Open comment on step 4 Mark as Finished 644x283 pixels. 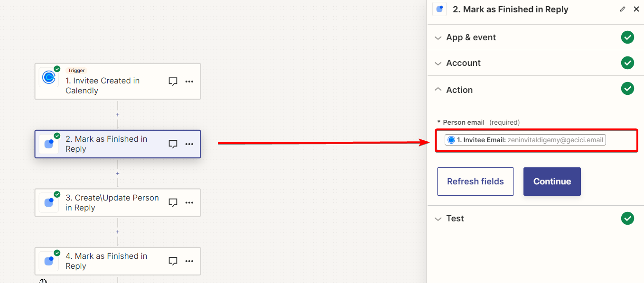[x=173, y=261]
